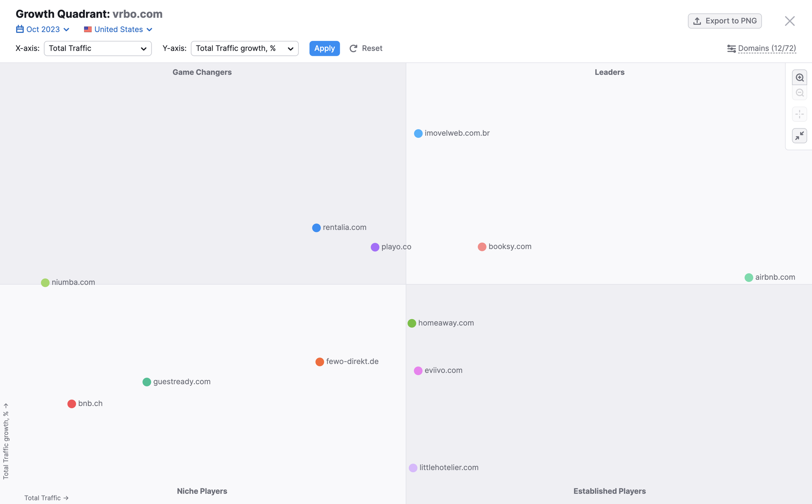Click the Leaders quadrant label
812x504 pixels.
tap(609, 72)
